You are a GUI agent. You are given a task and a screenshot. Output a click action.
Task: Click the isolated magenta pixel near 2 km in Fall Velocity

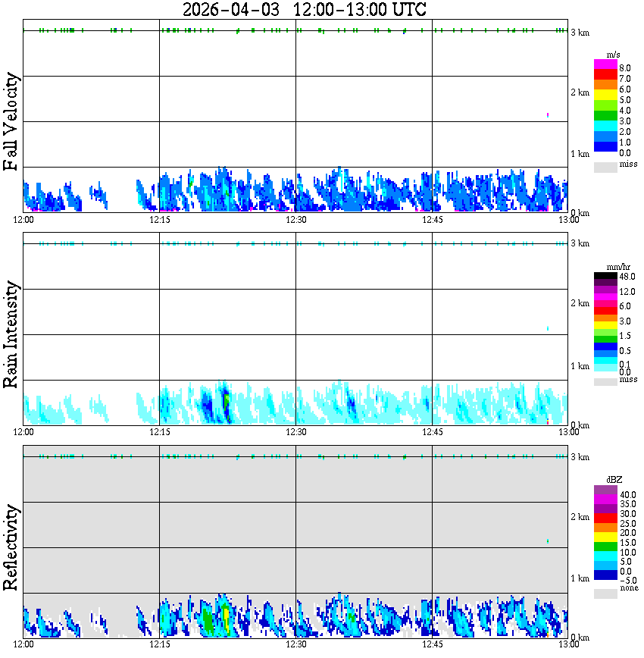[548, 115]
